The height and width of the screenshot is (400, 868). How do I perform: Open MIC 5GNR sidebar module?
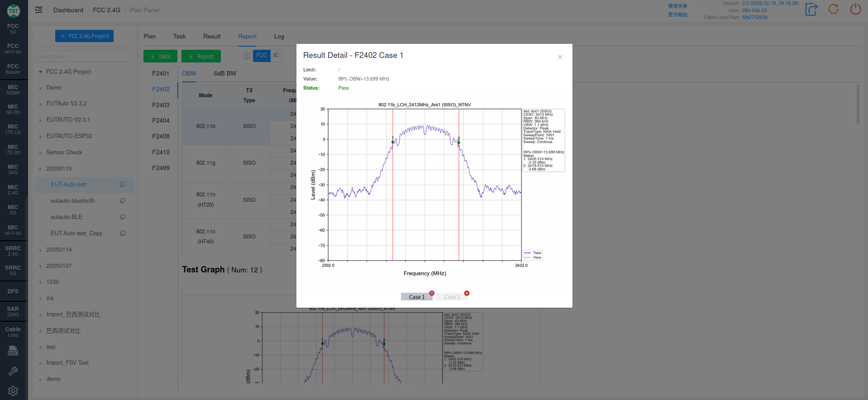[x=13, y=90]
